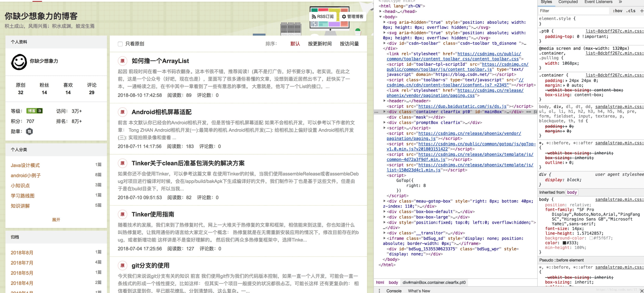Open article 如何撸一个ArrayList
Image resolution: width=644 pixels, height=293 pixels.
160,61
